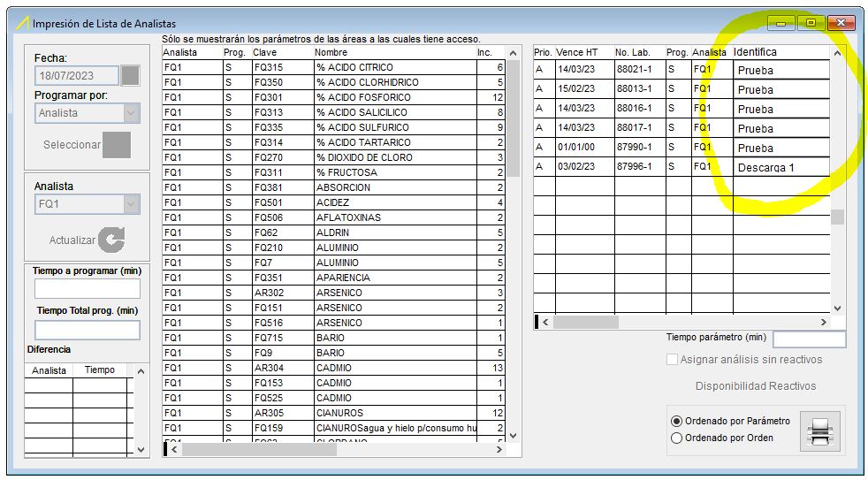Click down arrow of parameters list scrollbar
The height and width of the screenshot is (480, 868).
pos(513,436)
